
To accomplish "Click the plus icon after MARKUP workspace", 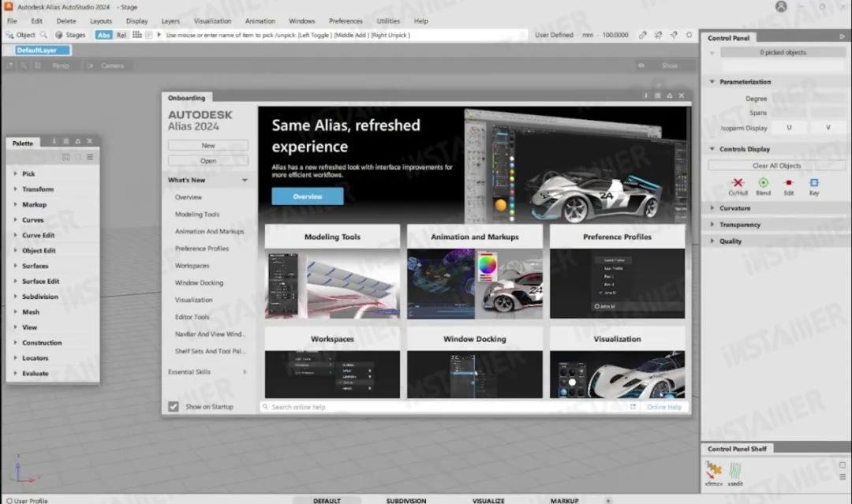I will click(608, 501).
